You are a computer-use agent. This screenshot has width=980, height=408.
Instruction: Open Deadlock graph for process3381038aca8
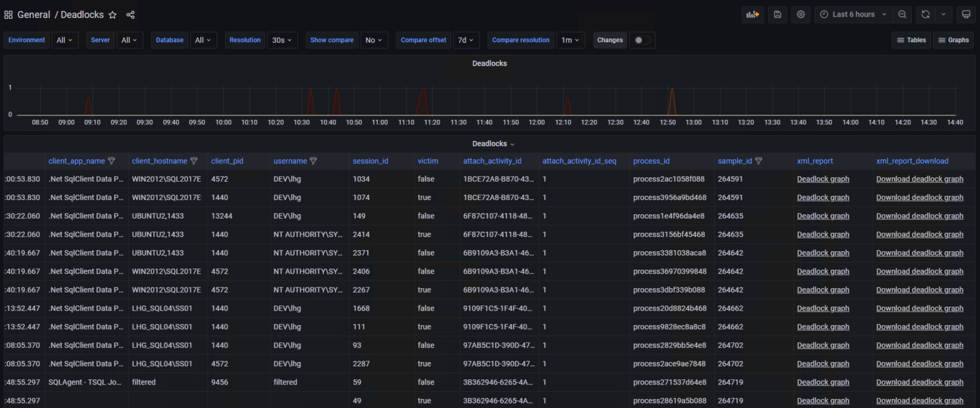click(x=823, y=253)
